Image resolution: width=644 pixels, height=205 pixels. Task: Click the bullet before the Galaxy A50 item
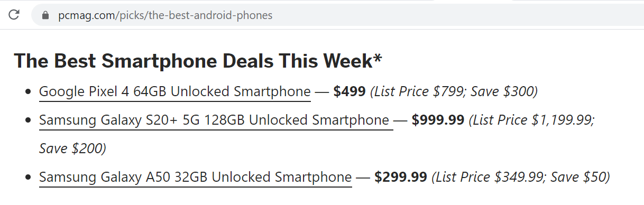click(x=28, y=178)
